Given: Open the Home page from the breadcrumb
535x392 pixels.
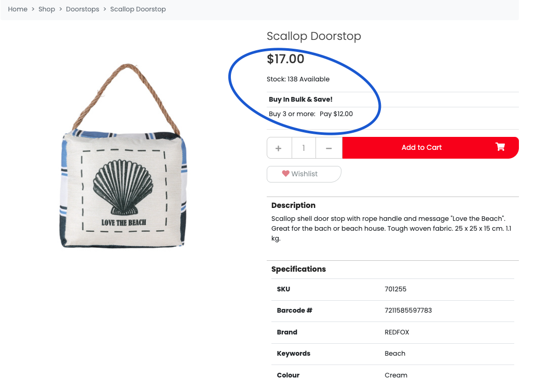Looking at the screenshot, I should coord(18,9).
